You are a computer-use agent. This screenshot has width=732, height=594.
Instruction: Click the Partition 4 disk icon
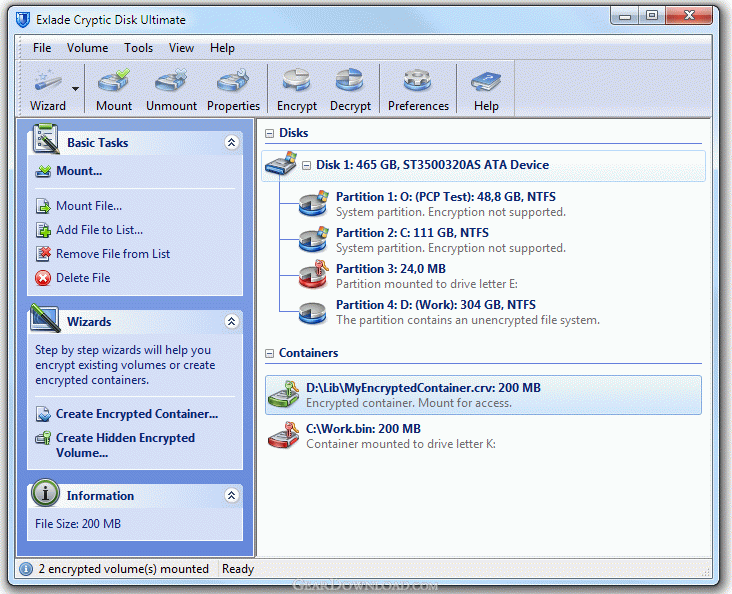click(x=313, y=312)
